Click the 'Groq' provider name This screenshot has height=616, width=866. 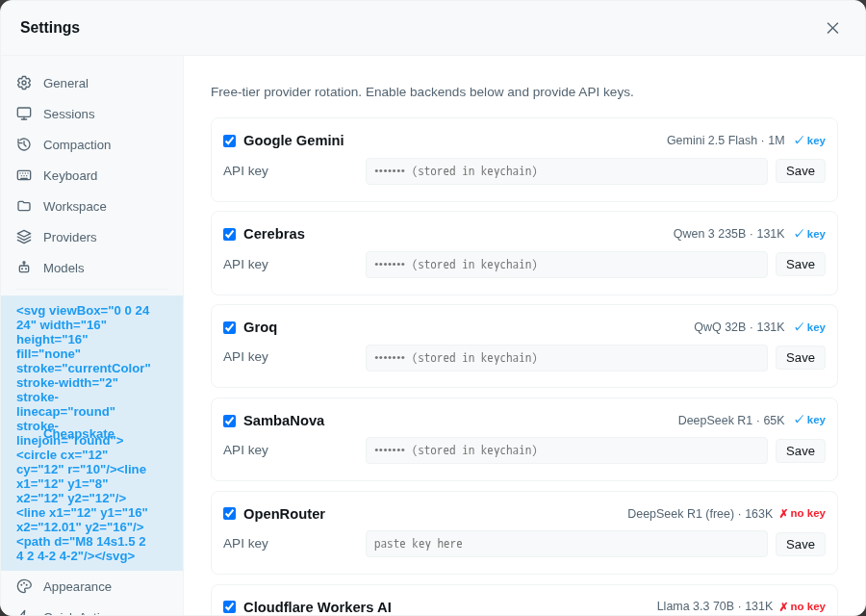pos(260,327)
